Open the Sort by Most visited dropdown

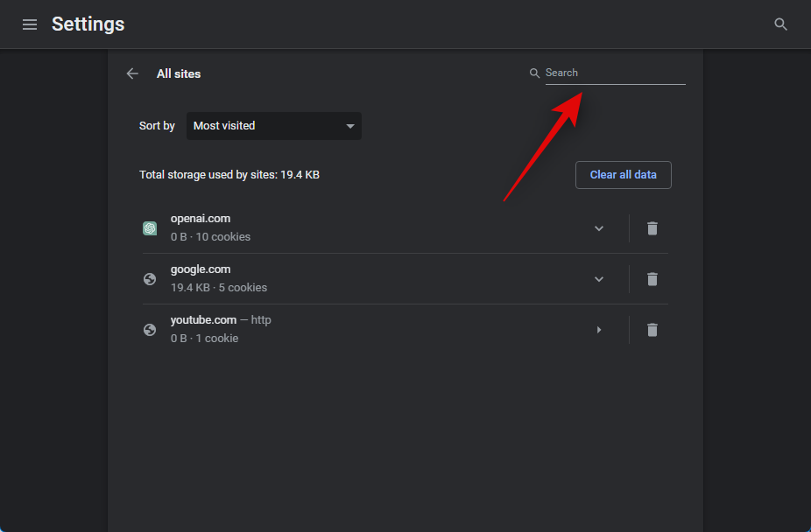coord(273,126)
